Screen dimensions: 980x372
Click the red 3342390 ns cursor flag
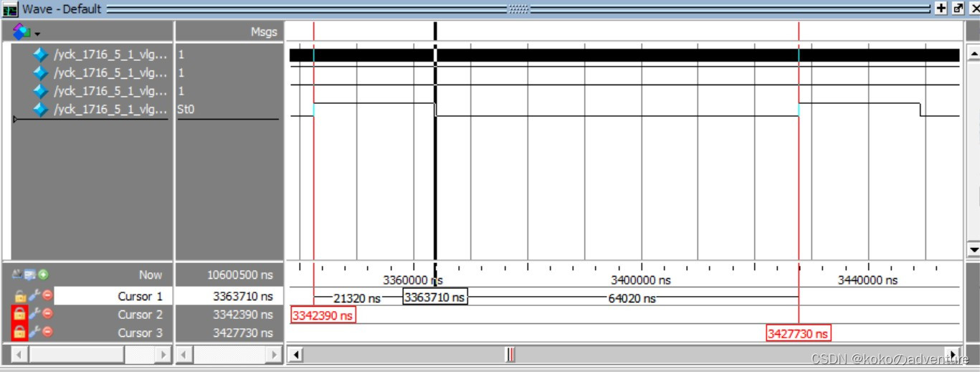tap(323, 315)
